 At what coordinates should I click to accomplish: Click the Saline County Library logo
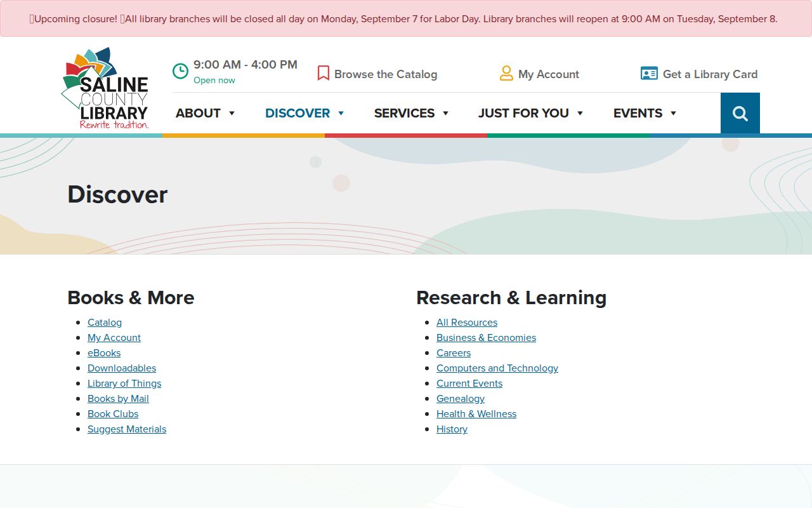(x=105, y=88)
